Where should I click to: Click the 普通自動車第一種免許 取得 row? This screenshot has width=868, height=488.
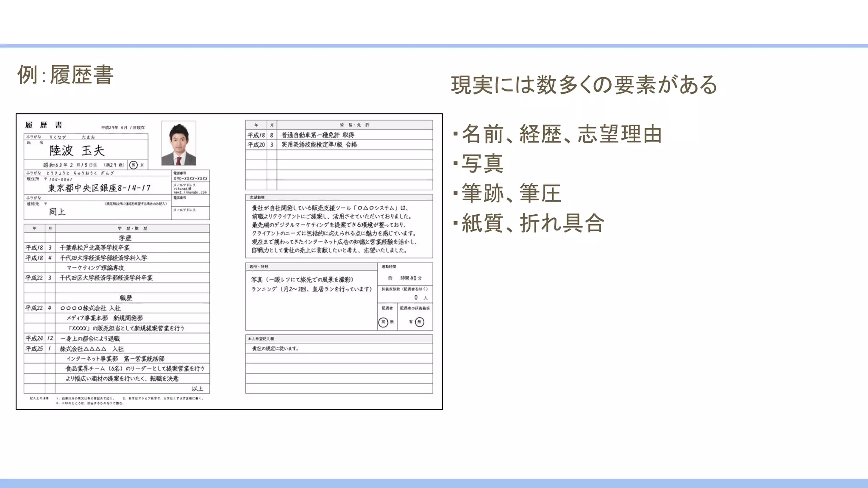click(x=318, y=135)
